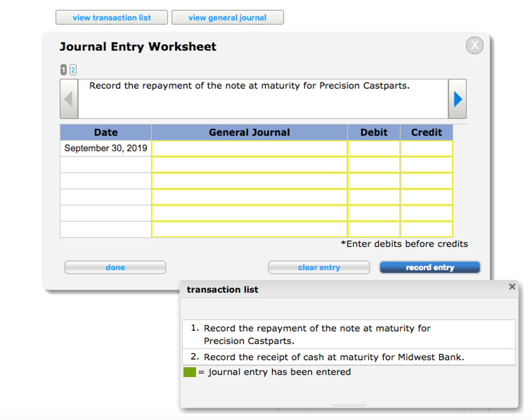The image size is (532, 420).
Task: Click the September 30, 2019 date cell
Action: [105, 148]
